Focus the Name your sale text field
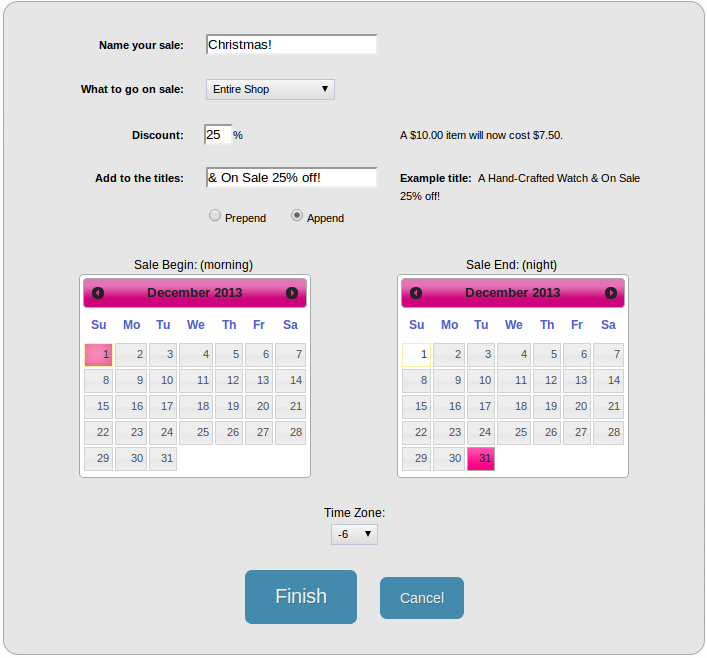 (x=291, y=45)
